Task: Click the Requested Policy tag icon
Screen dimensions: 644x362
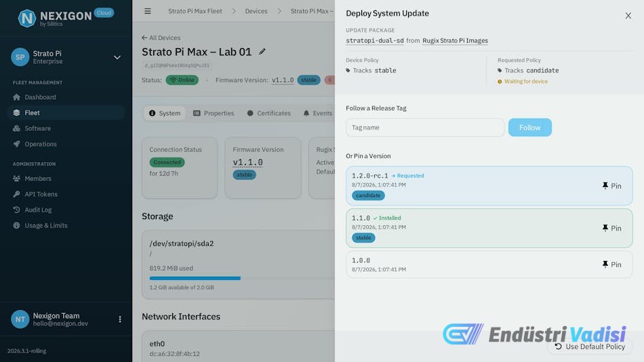Action: click(x=500, y=71)
